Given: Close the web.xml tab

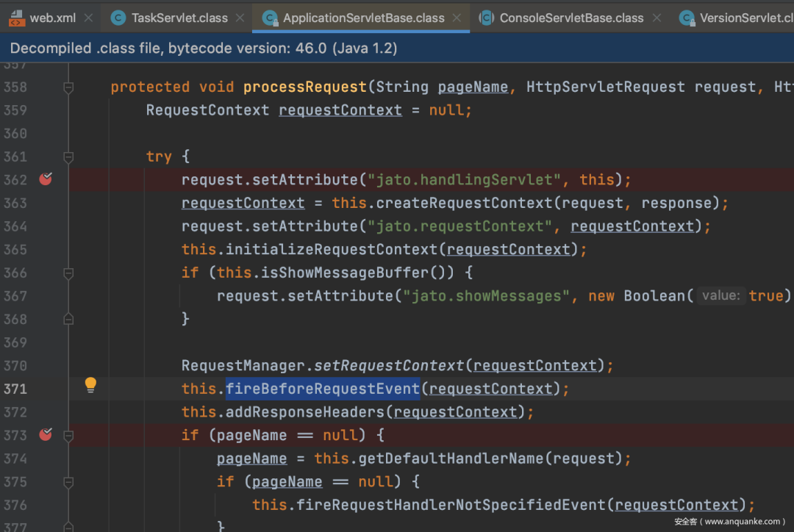Looking at the screenshot, I should point(89,18).
